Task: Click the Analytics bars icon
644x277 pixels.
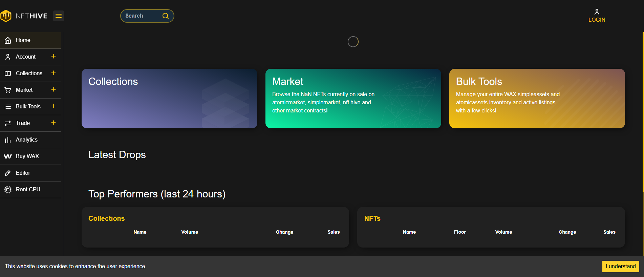Action: pos(8,140)
